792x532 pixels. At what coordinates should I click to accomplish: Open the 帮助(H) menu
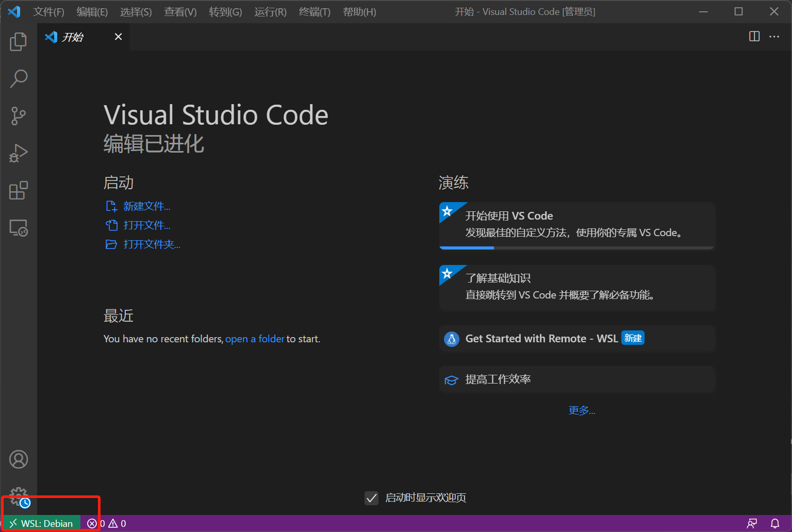pyautogui.click(x=359, y=12)
